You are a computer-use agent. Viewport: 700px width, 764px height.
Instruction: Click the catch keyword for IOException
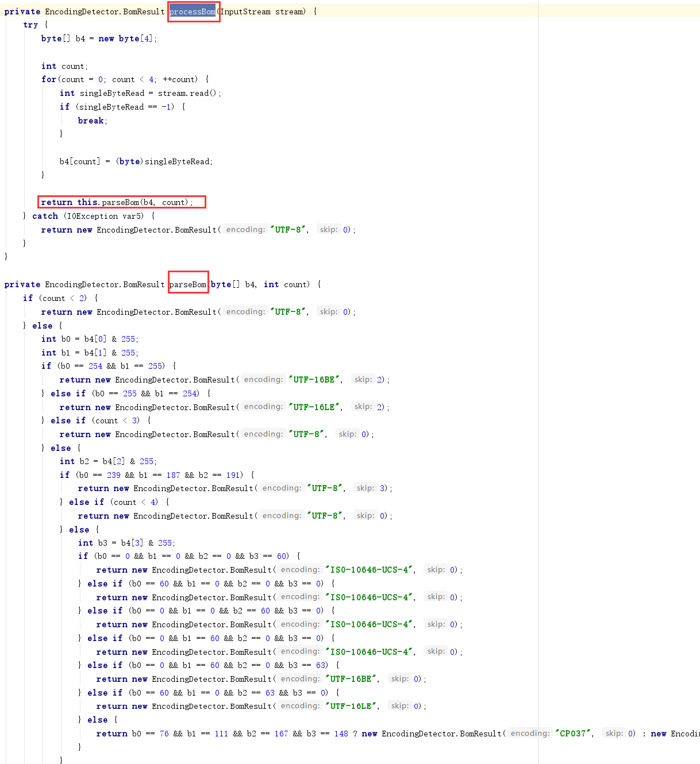pyautogui.click(x=45, y=216)
